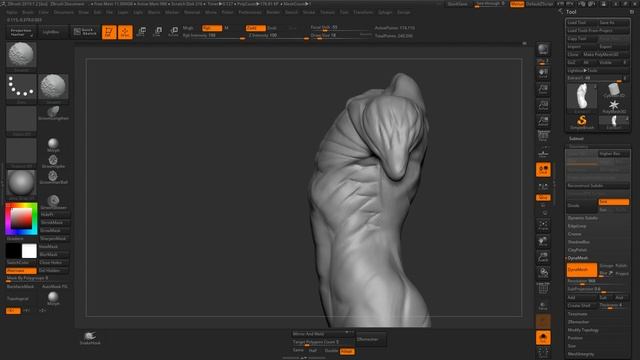Click the Zoom canvas icon on right shelf

(543, 89)
